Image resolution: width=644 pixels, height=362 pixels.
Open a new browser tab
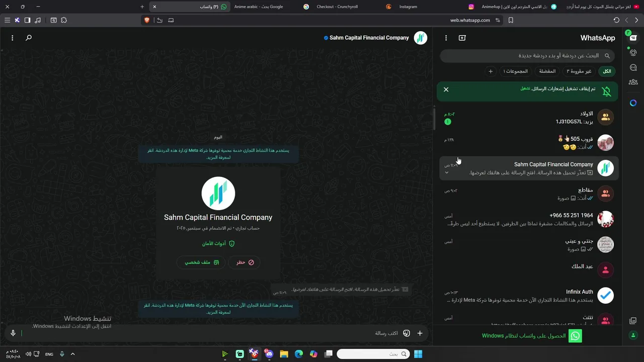(142, 7)
